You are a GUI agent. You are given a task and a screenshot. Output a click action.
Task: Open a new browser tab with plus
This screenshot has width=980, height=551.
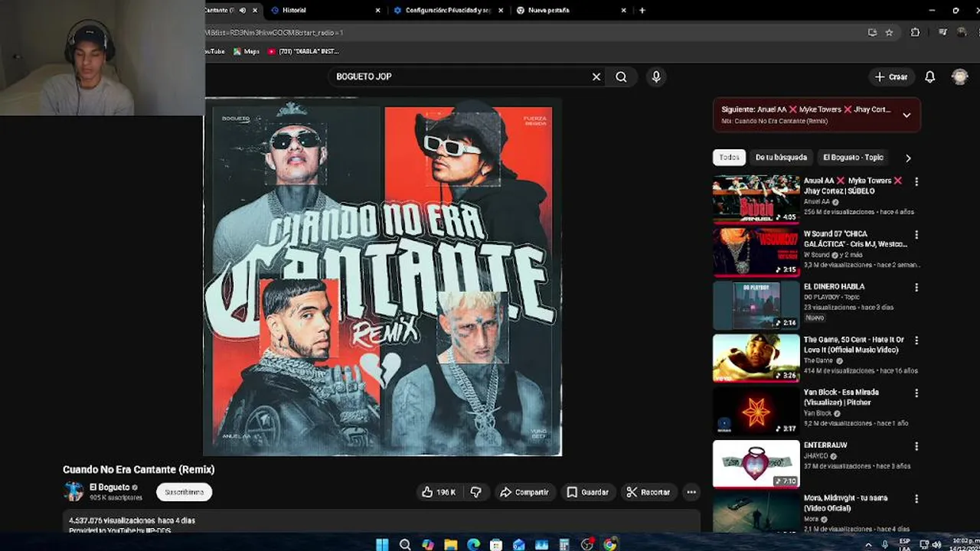[642, 10]
